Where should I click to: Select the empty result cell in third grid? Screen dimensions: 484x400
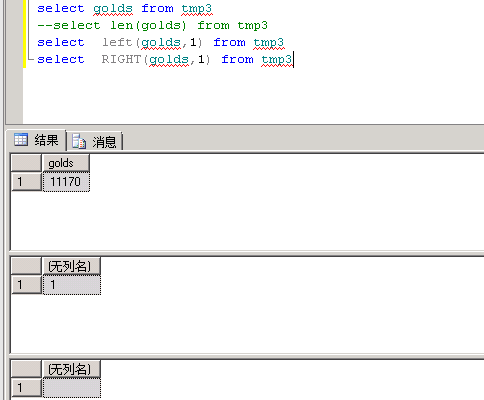[72, 388]
